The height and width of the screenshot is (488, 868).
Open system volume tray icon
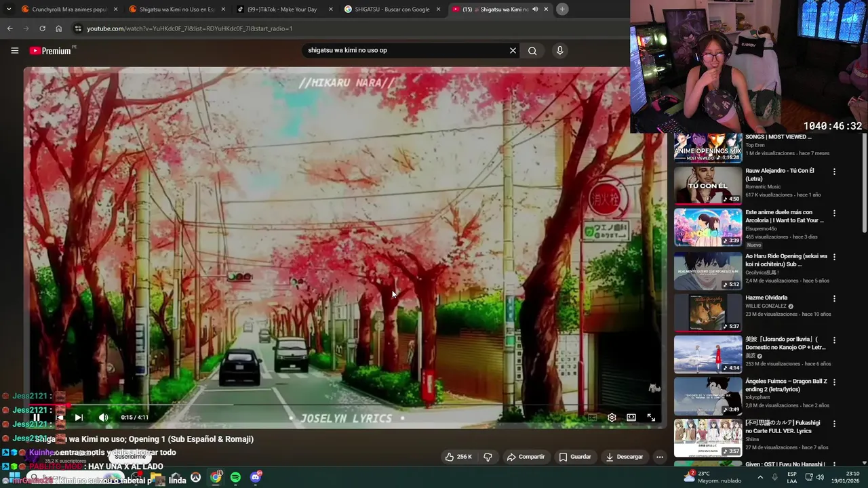click(x=820, y=477)
